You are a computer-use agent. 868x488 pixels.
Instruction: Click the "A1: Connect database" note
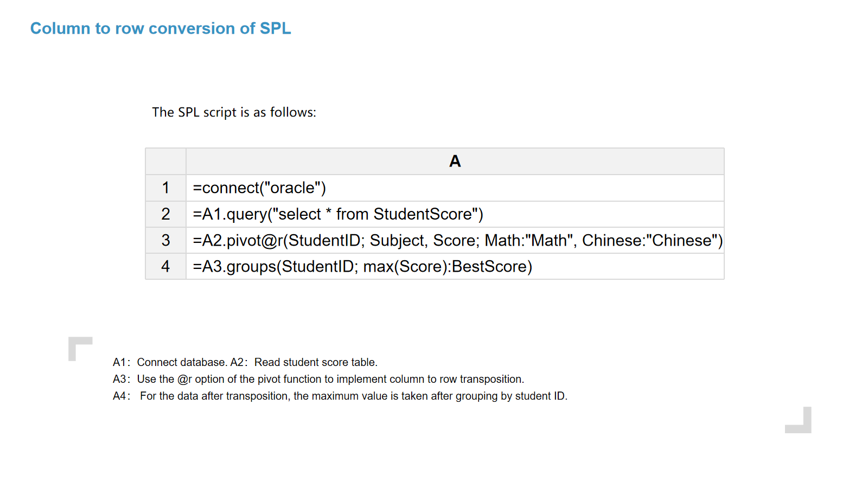(169, 362)
